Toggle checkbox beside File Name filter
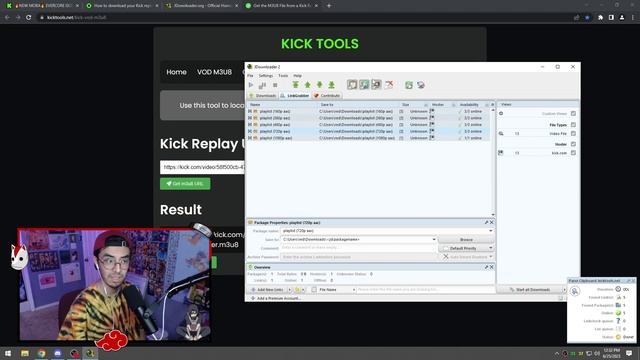 [314, 289]
